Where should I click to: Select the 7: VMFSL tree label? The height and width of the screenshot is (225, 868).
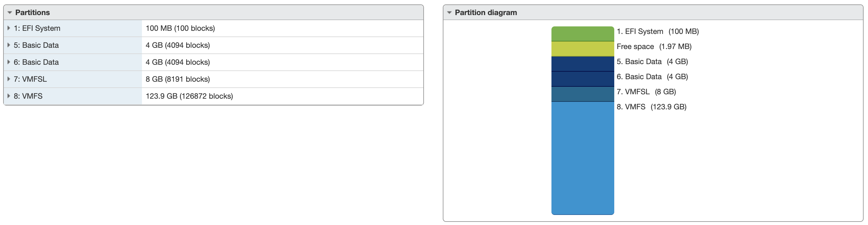coord(30,79)
